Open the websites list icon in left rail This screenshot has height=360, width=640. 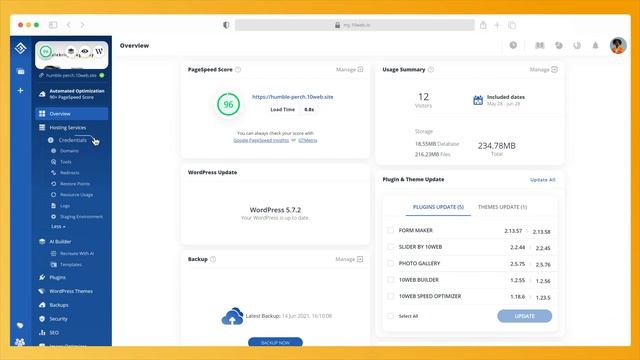[x=20, y=71]
